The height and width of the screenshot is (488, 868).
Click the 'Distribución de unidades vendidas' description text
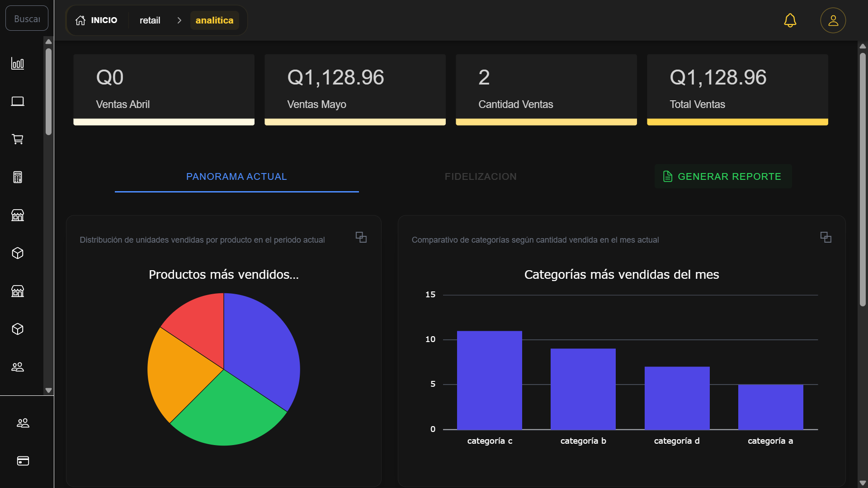pos(202,240)
